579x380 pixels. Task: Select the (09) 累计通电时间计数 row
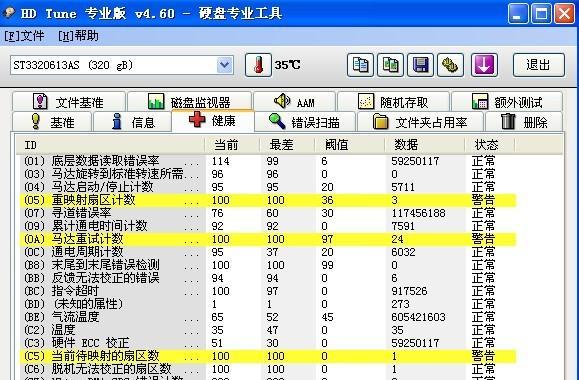point(268,226)
